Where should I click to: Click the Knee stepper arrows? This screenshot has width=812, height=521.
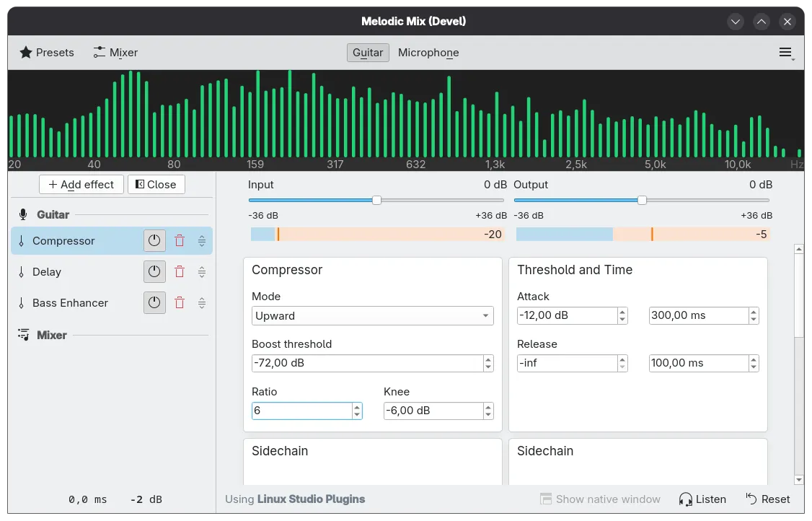[x=487, y=411]
